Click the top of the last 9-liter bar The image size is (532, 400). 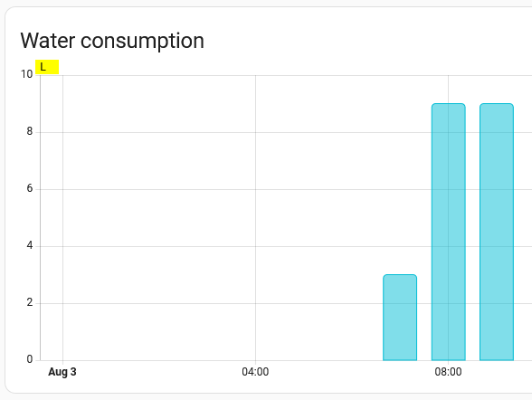[497, 106]
